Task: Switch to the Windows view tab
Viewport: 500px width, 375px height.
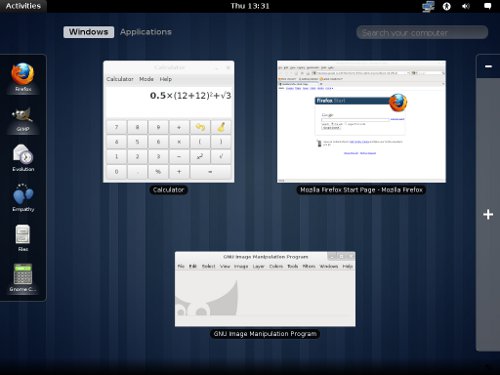Action: point(89,32)
